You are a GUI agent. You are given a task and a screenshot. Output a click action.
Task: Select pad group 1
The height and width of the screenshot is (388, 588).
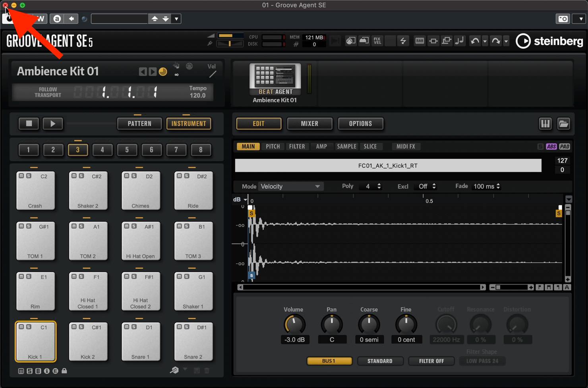coord(28,150)
